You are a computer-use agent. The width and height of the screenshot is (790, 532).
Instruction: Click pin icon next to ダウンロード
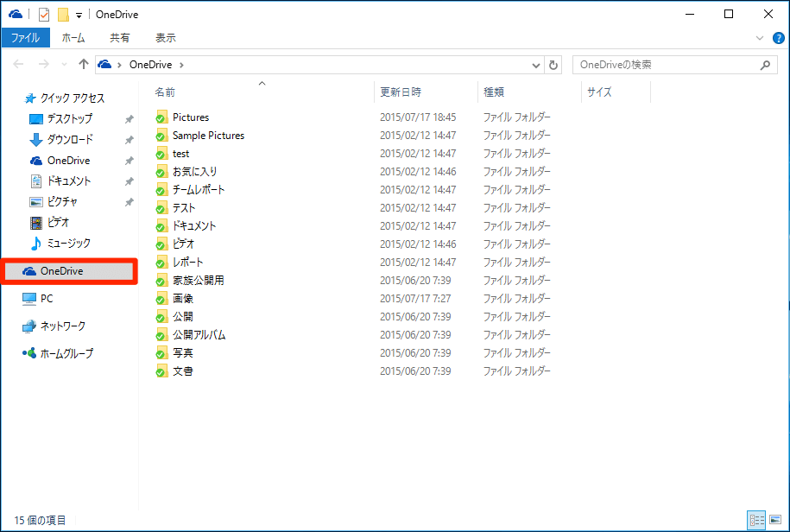(x=130, y=140)
